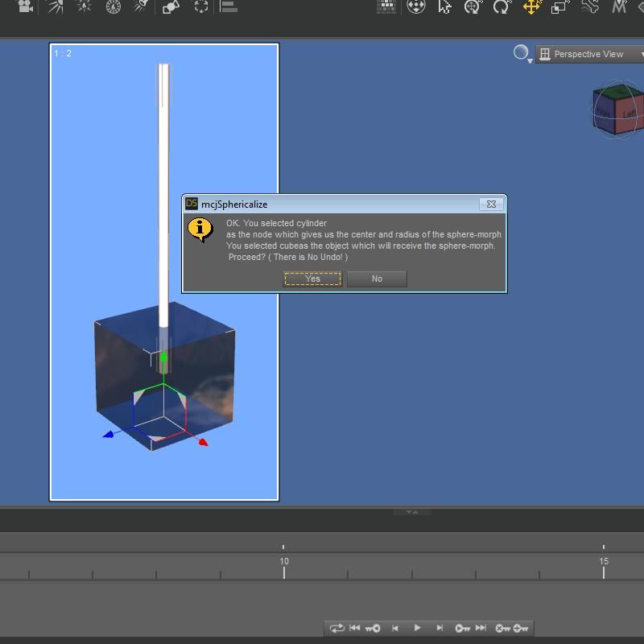Select the highlighted Translate tool
644x644 pixels.
tap(531, 6)
